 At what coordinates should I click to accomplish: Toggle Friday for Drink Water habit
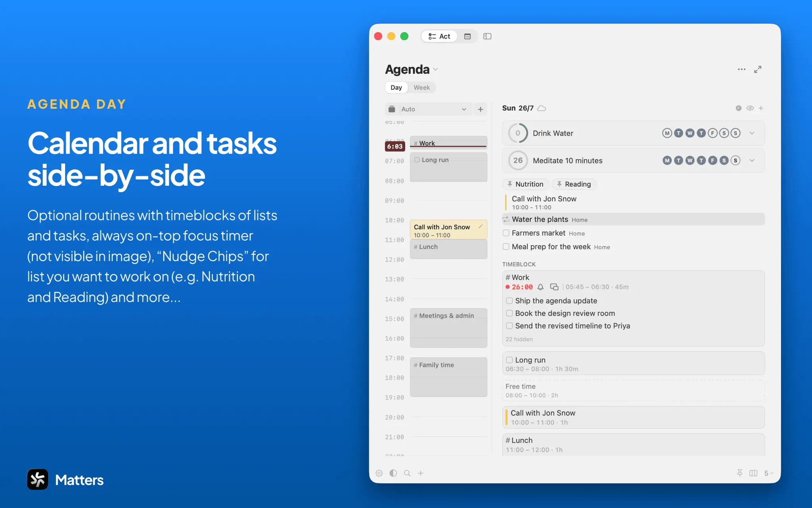[712, 133]
